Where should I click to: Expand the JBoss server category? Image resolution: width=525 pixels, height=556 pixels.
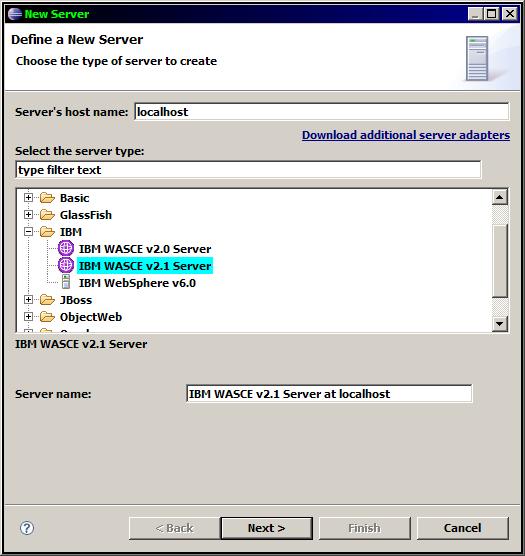pyautogui.click(x=28, y=300)
